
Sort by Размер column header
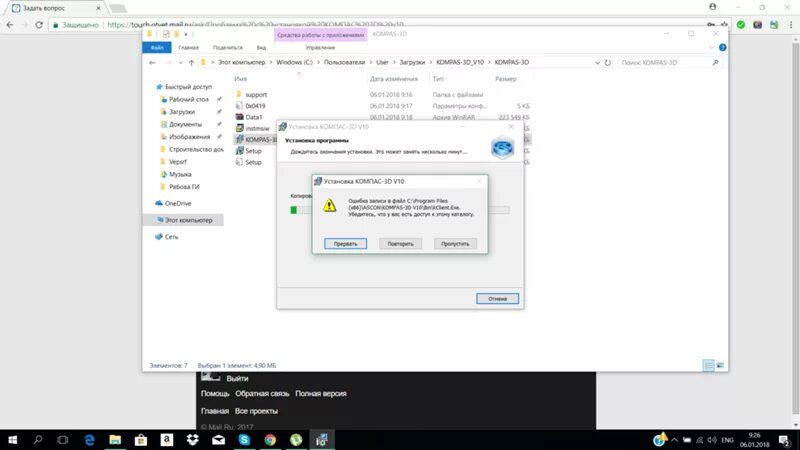[x=506, y=79]
